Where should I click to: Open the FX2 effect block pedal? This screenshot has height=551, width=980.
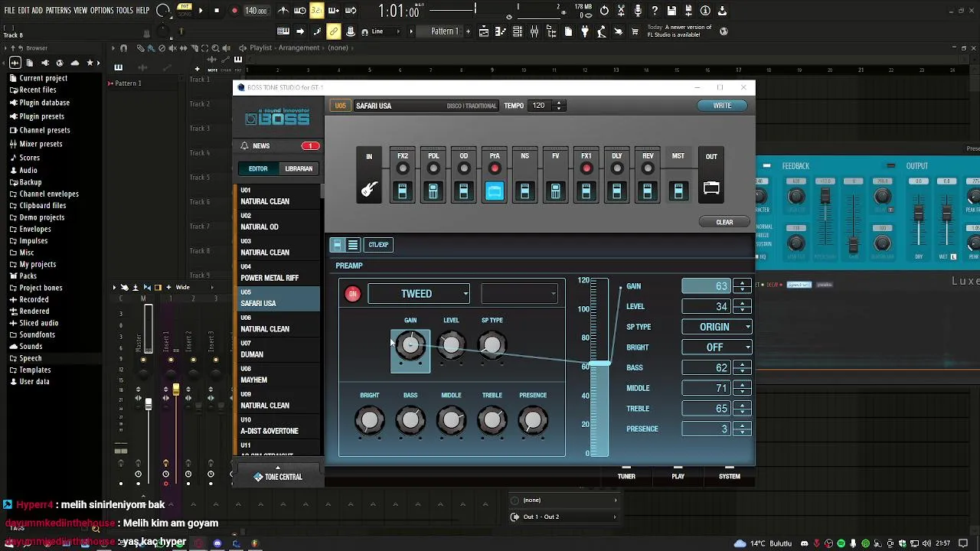coord(403,191)
